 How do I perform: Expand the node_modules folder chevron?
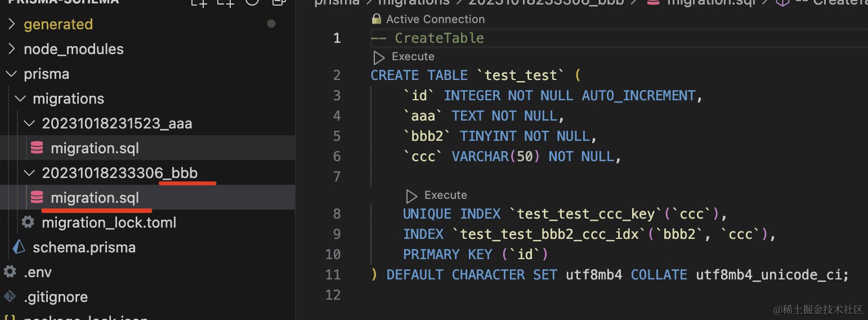click(11, 49)
